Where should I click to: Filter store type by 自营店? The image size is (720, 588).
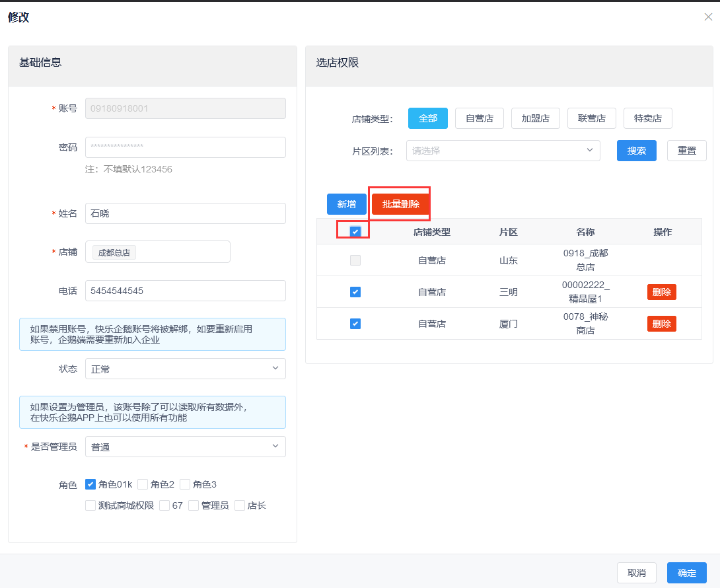[480, 118]
